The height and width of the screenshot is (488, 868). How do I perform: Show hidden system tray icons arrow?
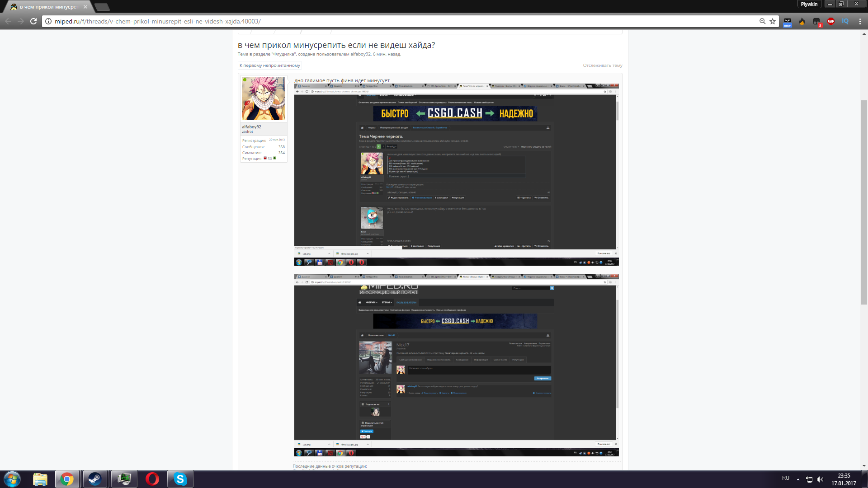click(798, 479)
